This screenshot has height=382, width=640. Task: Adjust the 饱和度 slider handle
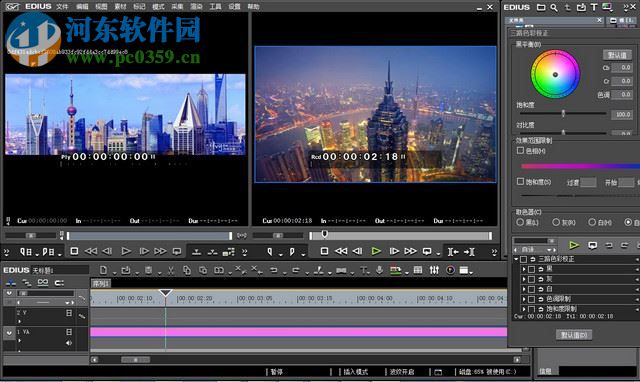[563, 113]
